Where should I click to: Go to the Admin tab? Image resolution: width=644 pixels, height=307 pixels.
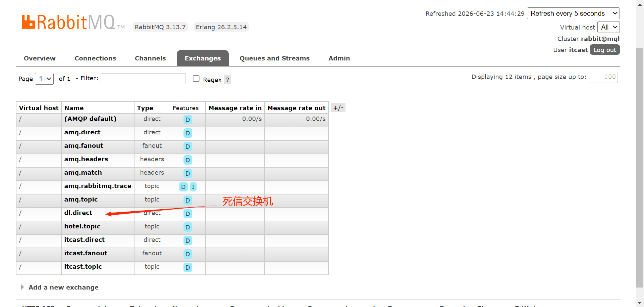point(339,58)
